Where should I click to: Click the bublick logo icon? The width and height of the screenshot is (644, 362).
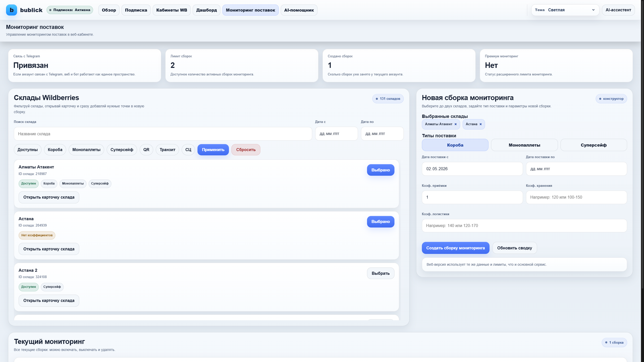12,10
